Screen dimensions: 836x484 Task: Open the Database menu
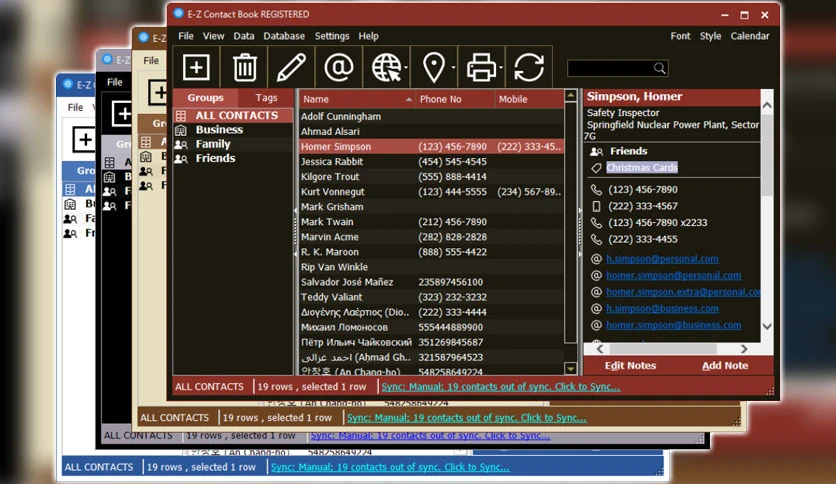284,36
